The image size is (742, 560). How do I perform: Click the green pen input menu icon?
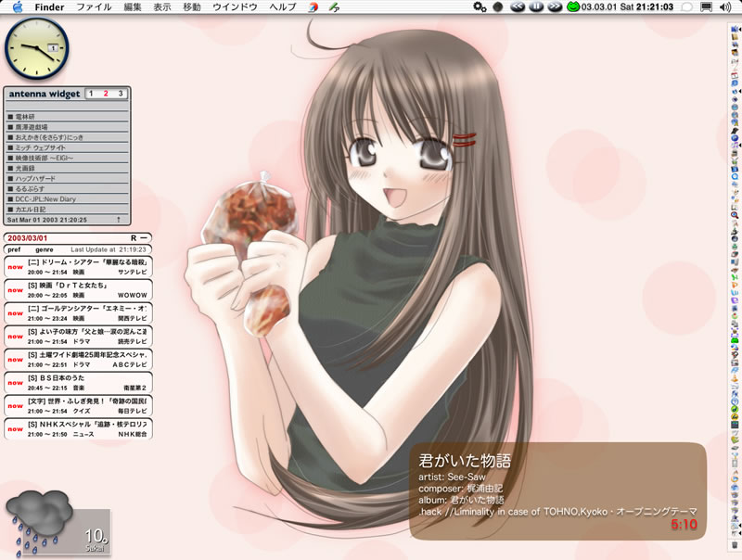coord(334,7)
